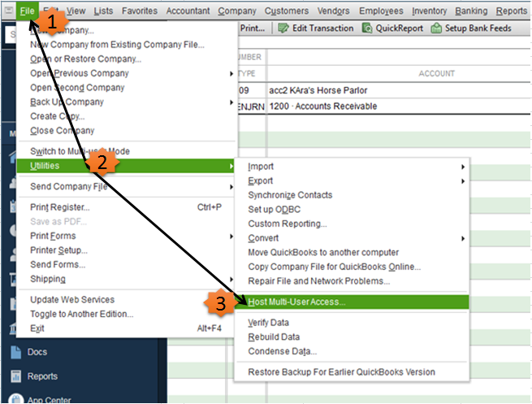This screenshot has width=532, height=404.
Task: Click the Edit Transaction pencil icon
Action: coord(283,28)
